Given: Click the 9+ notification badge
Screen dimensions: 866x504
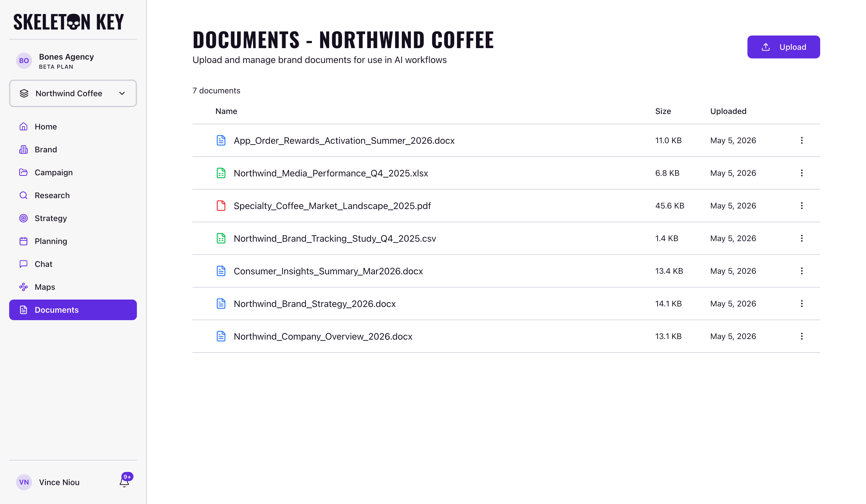Looking at the screenshot, I should click(x=127, y=477).
